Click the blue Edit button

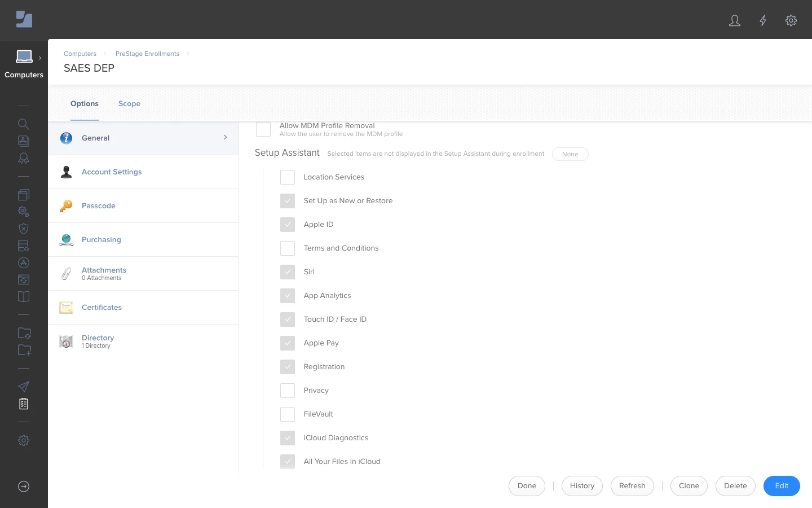782,486
